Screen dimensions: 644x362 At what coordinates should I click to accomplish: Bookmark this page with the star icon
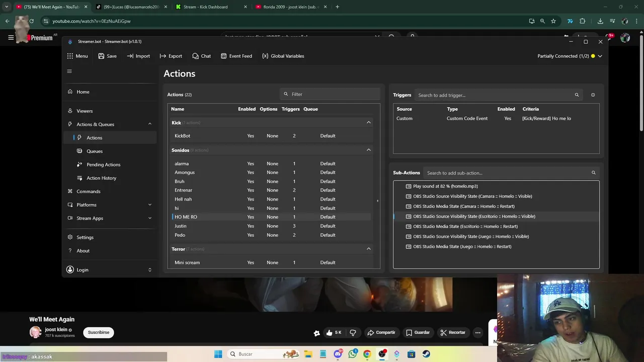(x=553, y=21)
